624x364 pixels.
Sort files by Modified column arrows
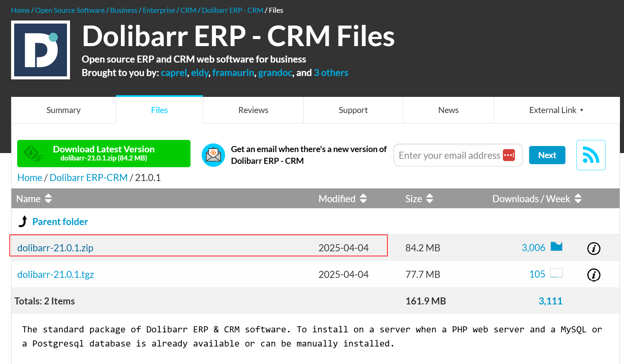(363, 198)
